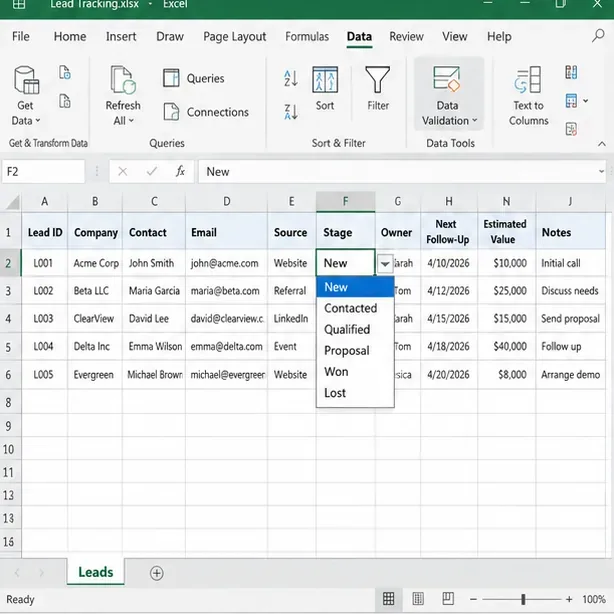Confirm entry with the checkmark
Screen dimensions: 614x614
click(x=152, y=172)
